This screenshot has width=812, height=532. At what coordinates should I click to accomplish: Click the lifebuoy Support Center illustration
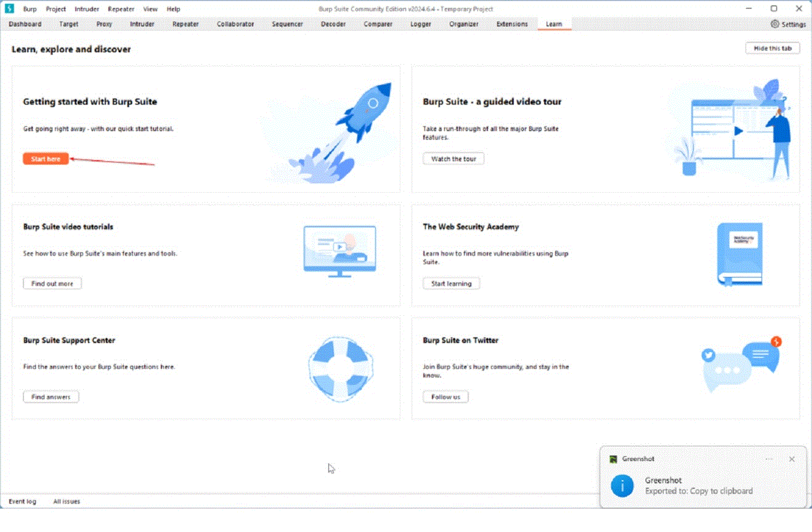pos(341,369)
